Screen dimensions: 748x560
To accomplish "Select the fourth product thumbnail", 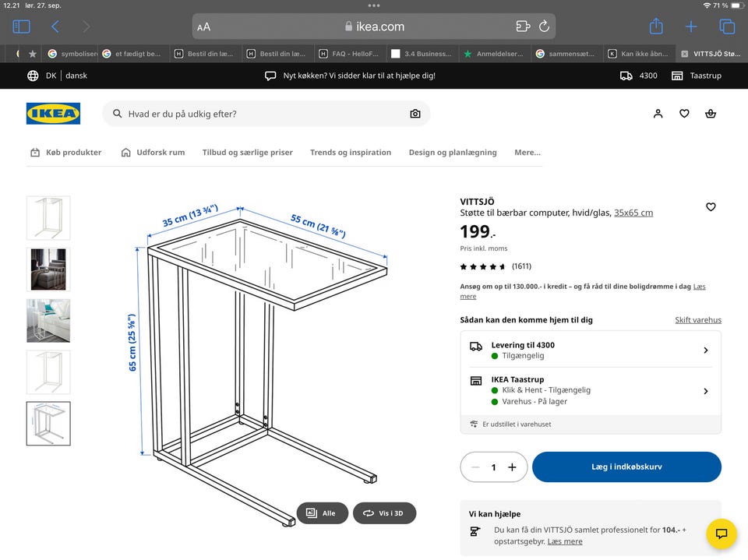I will pyautogui.click(x=48, y=372).
